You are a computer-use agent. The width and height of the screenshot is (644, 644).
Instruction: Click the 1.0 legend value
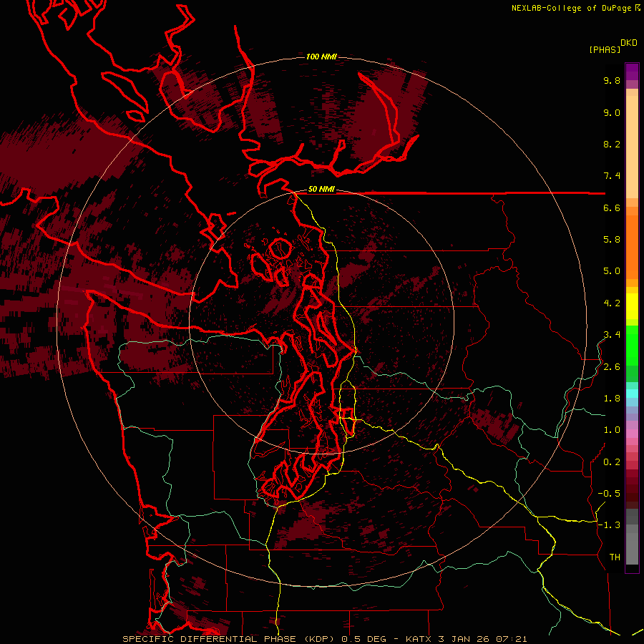coord(612,430)
